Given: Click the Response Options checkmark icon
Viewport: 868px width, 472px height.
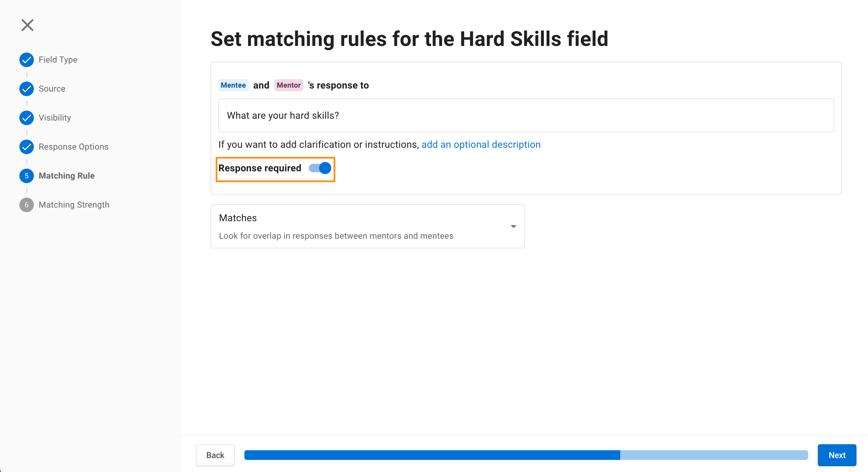Looking at the screenshot, I should (27, 147).
